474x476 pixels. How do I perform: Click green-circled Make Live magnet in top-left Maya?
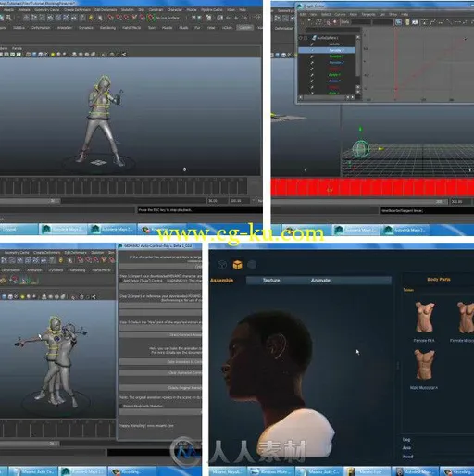pos(150,18)
